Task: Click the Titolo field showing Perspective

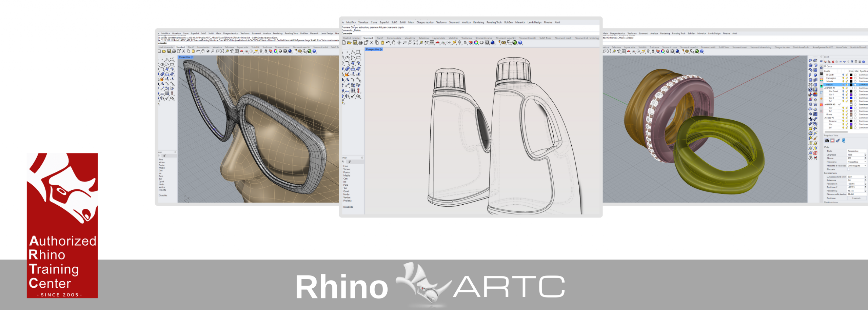Action: (x=857, y=151)
